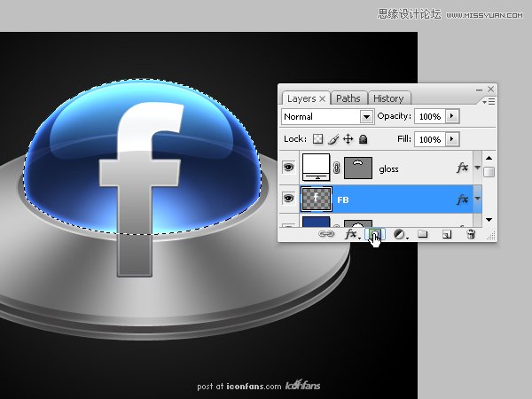Enable Lock transparent pixels
Screen dimensions: 532x399
pyautogui.click(x=317, y=139)
